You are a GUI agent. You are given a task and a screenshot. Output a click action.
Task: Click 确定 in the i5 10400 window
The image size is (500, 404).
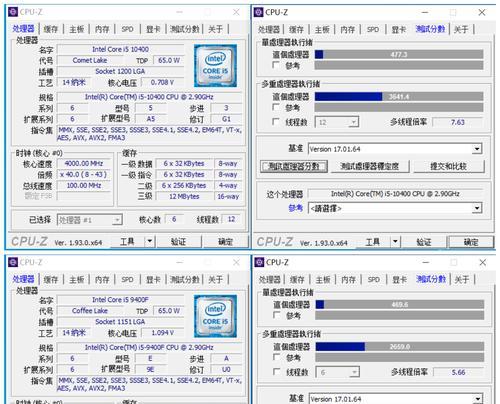[225, 241]
